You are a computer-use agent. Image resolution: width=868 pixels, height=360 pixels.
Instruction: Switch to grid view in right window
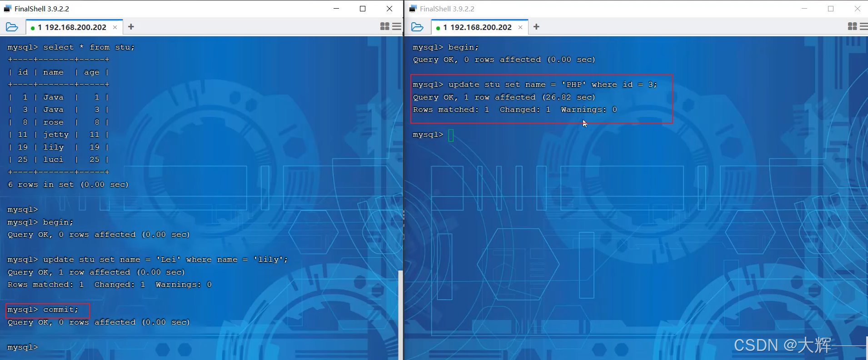pos(853,26)
